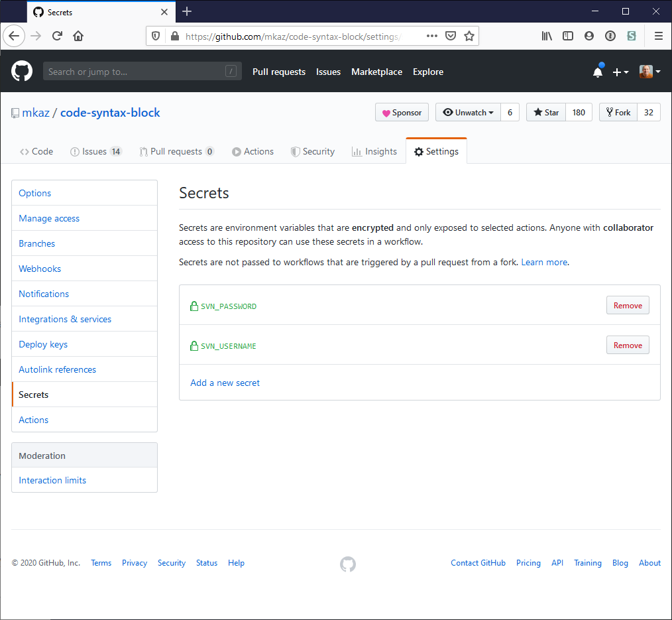672x620 pixels.
Task: Open the notifications bell
Action: tap(598, 72)
